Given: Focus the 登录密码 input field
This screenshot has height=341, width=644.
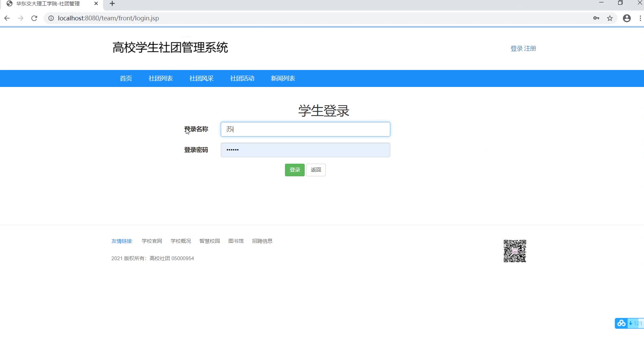Looking at the screenshot, I should (x=305, y=150).
